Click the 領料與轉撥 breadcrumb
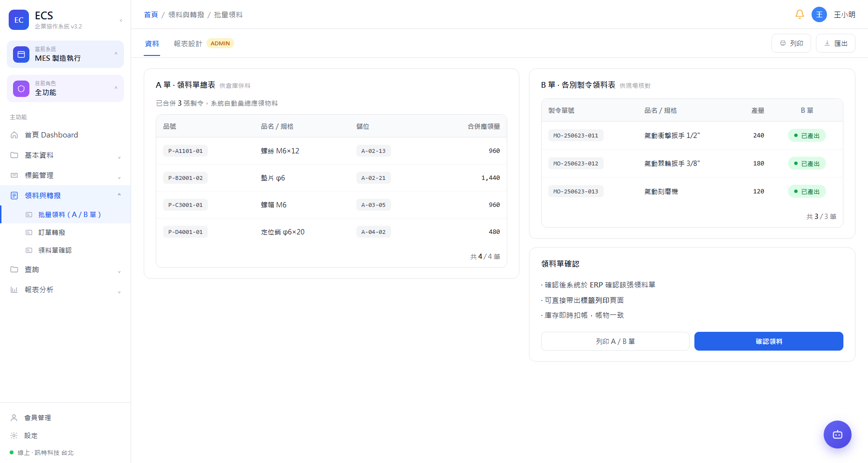The height and width of the screenshot is (463, 868). [186, 15]
